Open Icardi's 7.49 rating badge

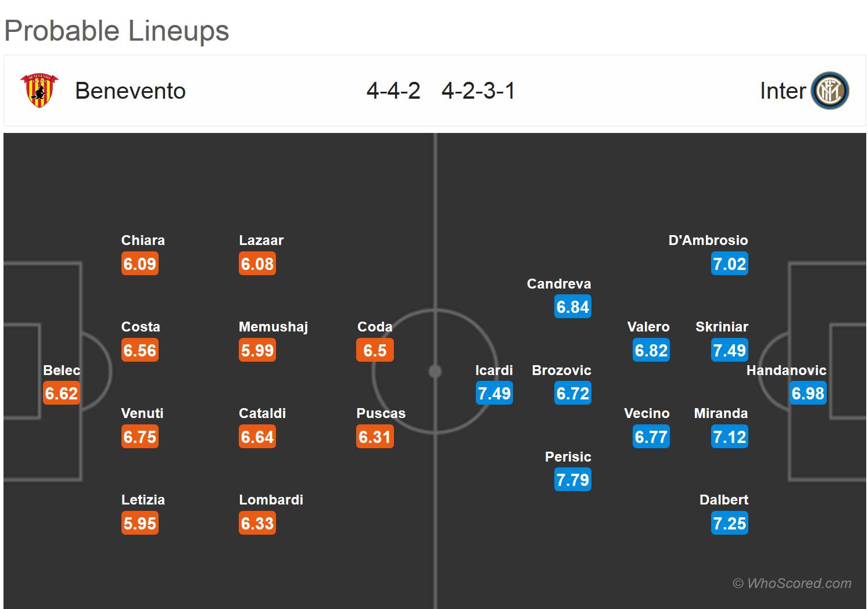tap(494, 393)
